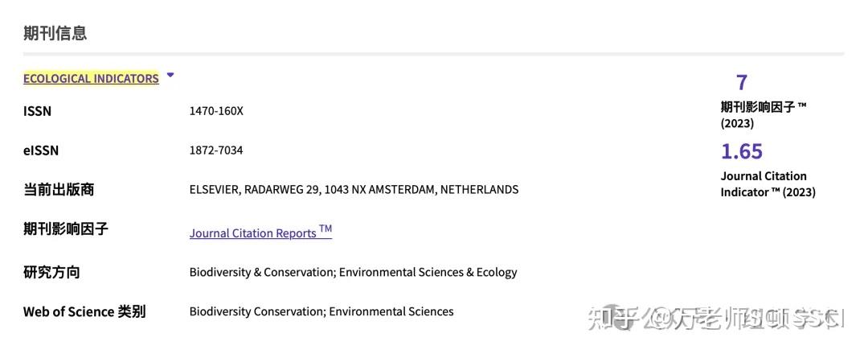Click the eISSN value 1872-7034
This screenshot has height=354, width=868.
click(x=216, y=150)
